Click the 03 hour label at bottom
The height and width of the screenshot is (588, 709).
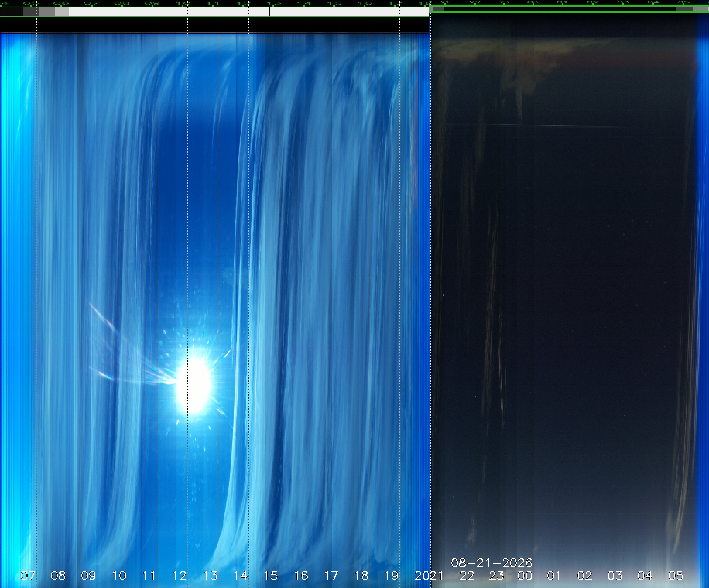click(615, 575)
